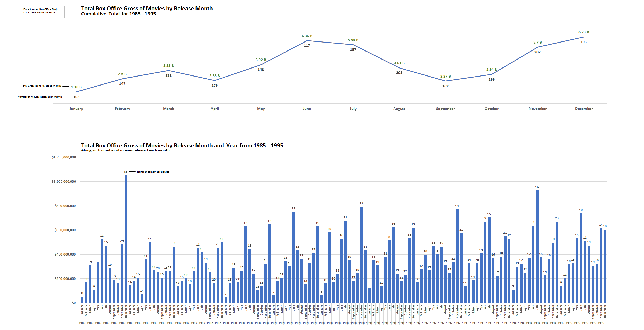Click the $1,000,000,000 y-axis label

(64, 182)
